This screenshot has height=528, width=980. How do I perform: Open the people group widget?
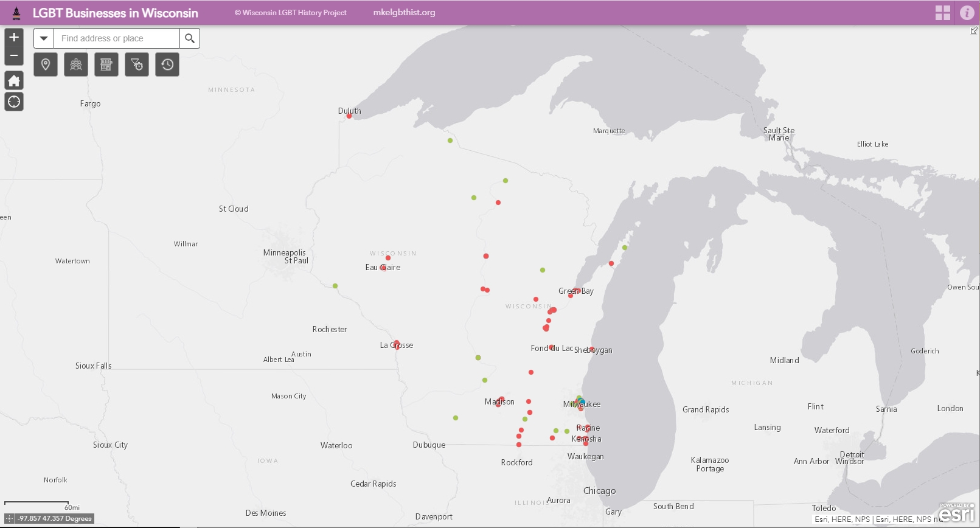point(76,64)
